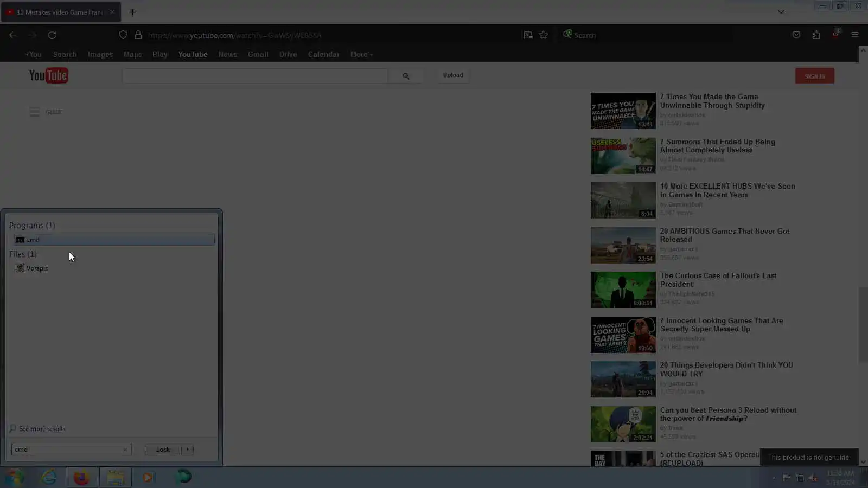Click the Upload button
This screenshot has width=868, height=488.
tap(453, 75)
